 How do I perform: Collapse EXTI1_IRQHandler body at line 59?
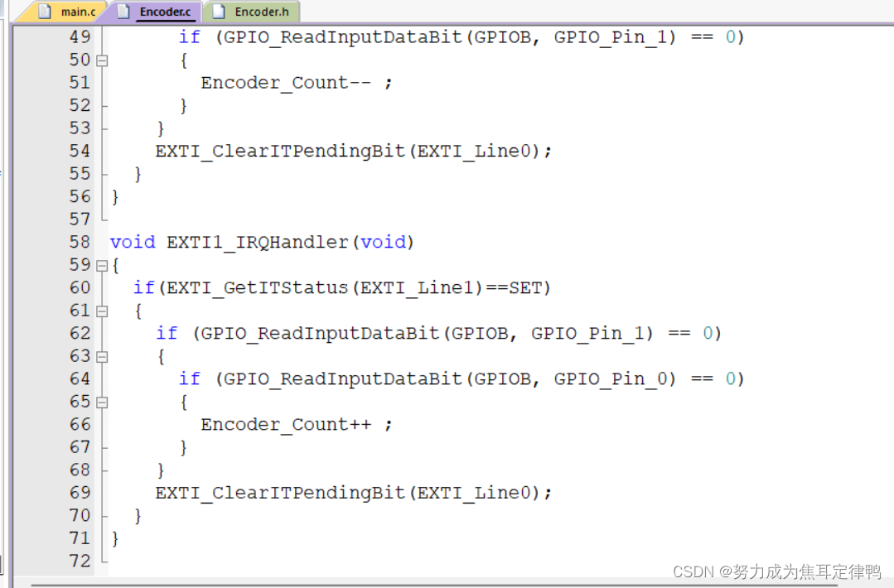[x=102, y=266]
